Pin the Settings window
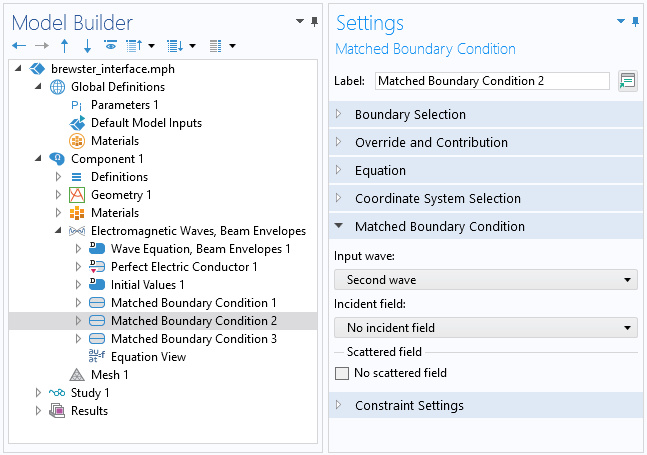 (x=635, y=22)
